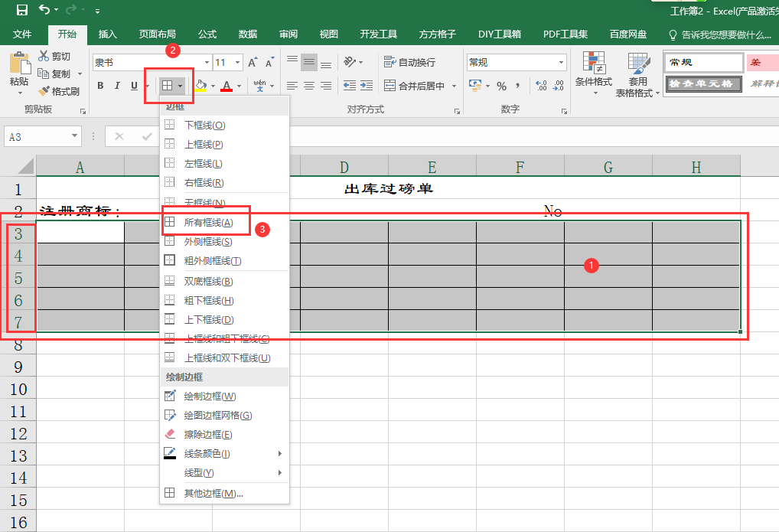
Task: Open the 开发工具 tab
Action: click(x=379, y=34)
